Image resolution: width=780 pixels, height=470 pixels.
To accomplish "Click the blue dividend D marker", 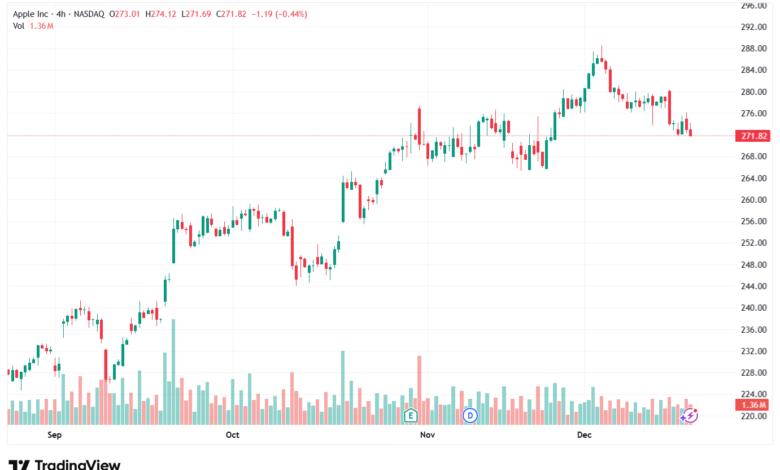I will click(470, 415).
